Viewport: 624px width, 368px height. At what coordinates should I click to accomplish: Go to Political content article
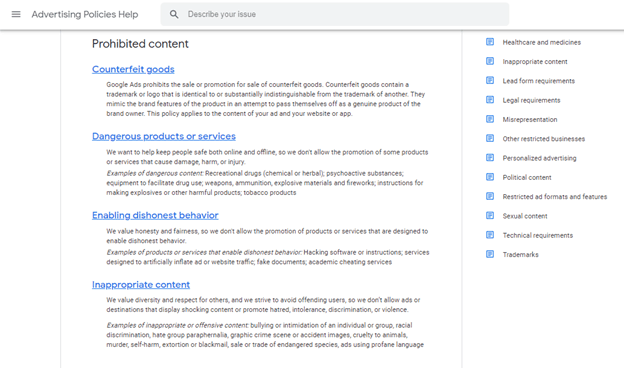click(527, 177)
